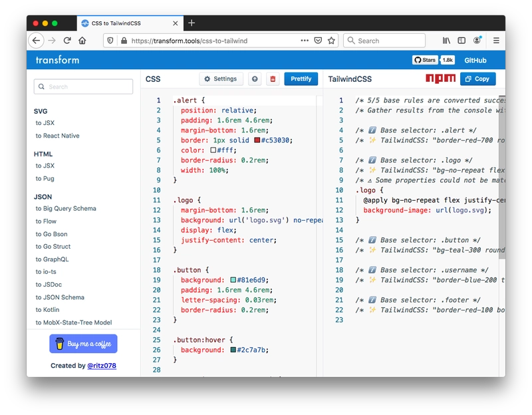Click the output editor vertical scrollbar
The image size is (532, 415).
tap(502, 177)
